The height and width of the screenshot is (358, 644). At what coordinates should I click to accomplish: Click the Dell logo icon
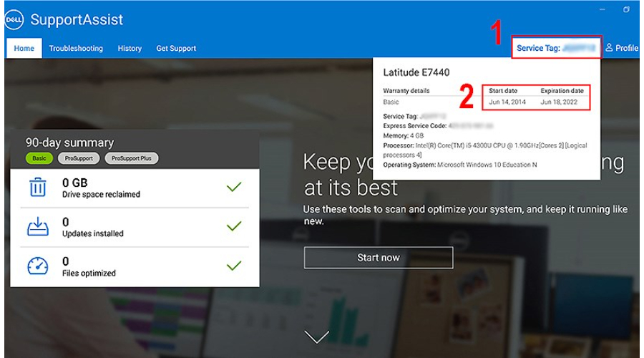(x=15, y=20)
